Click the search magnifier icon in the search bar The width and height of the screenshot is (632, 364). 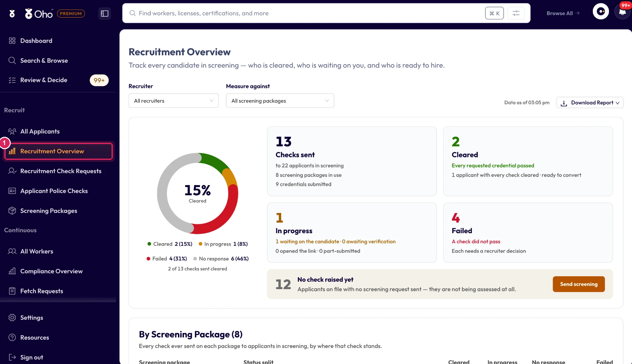(133, 13)
